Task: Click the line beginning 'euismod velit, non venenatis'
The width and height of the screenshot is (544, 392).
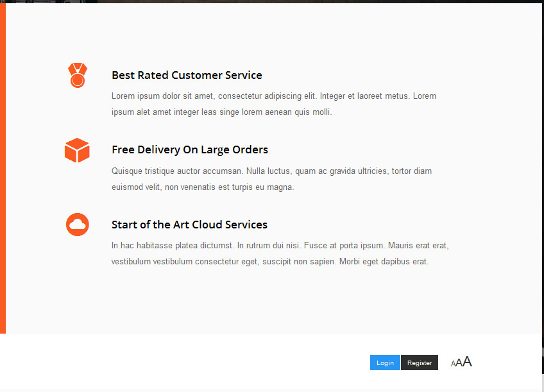Action: (203, 187)
